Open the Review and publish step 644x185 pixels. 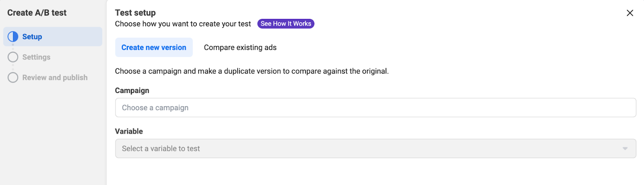coord(55,78)
